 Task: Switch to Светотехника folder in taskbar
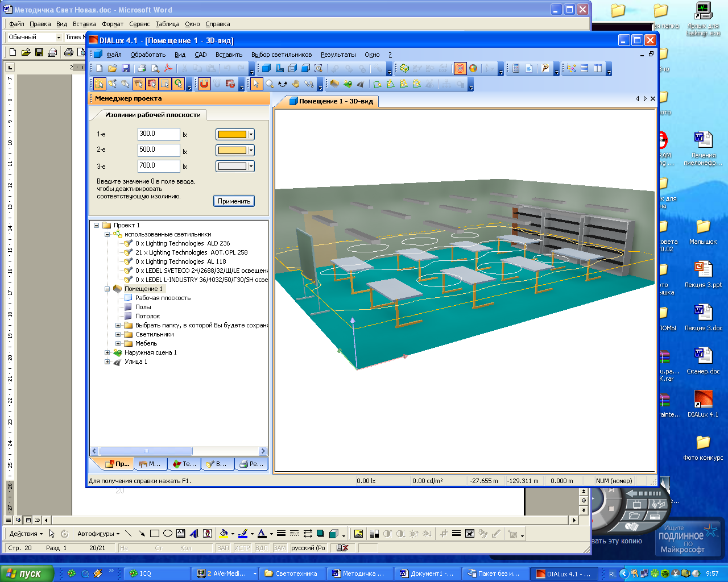(293, 573)
